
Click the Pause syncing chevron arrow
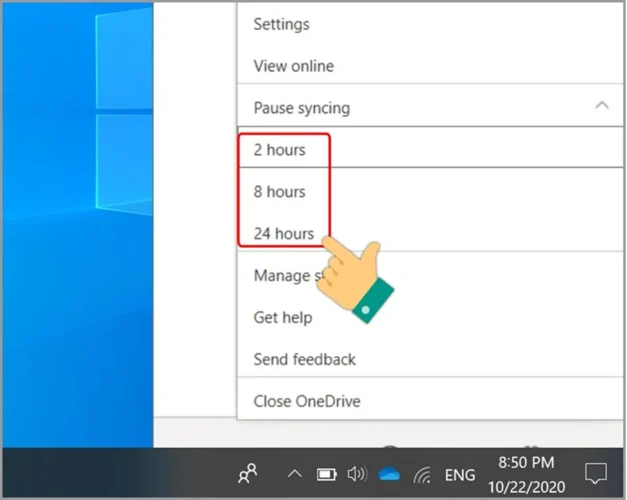point(602,106)
